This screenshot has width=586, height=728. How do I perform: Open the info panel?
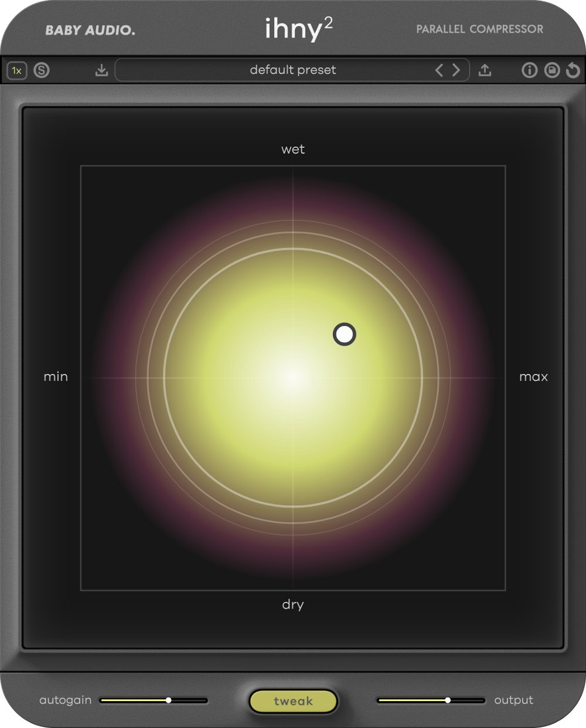[530, 70]
